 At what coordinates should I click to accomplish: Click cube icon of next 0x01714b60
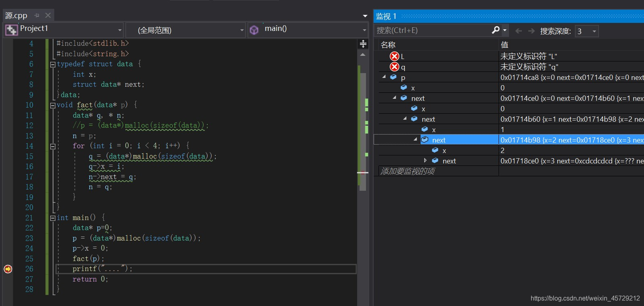[414, 119]
